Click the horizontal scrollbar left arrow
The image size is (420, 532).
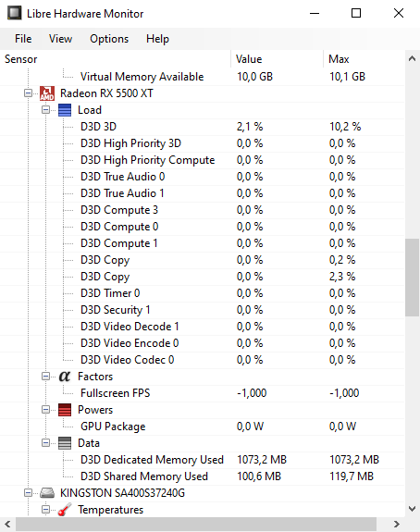click(7, 524)
